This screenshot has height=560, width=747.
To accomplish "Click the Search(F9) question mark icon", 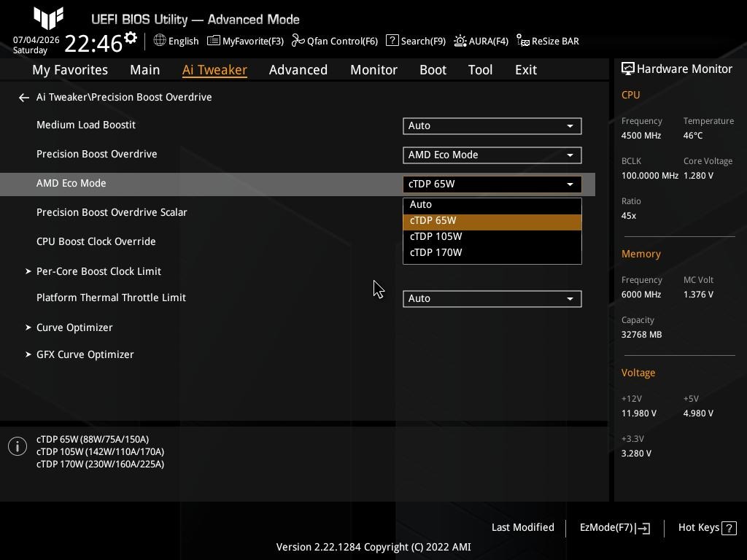I will click(392, 41).
